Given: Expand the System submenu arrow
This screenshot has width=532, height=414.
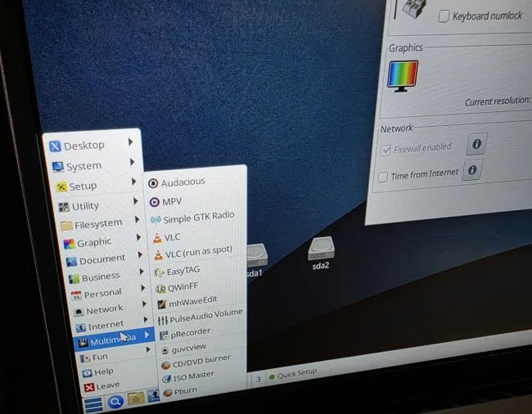Looking at the screenshot, I should 133,162.
